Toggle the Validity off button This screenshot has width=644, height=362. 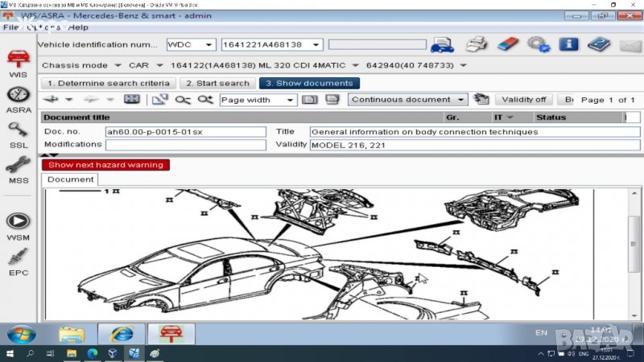click(523, 100)
